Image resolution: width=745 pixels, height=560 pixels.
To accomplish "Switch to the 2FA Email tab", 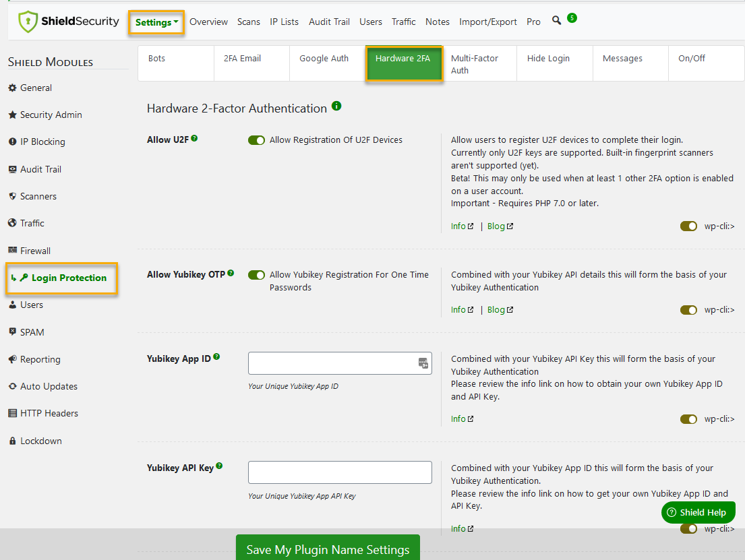I will [251, 63].
